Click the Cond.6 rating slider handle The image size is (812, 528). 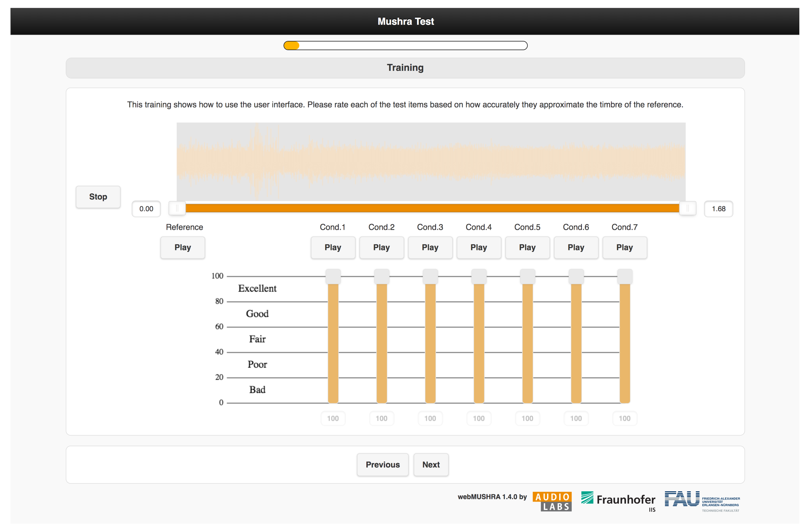click(576, 276)
